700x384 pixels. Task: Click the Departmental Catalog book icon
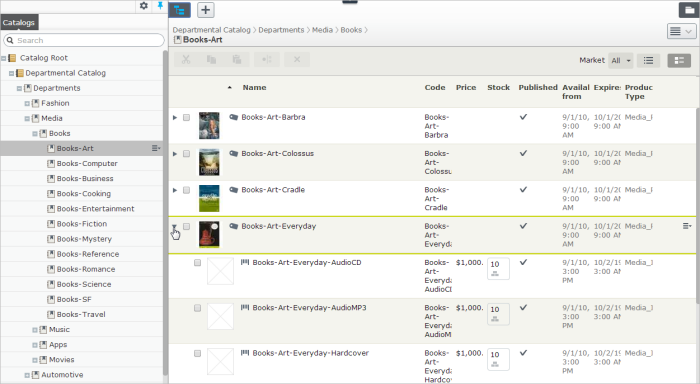tap(20, 73)
